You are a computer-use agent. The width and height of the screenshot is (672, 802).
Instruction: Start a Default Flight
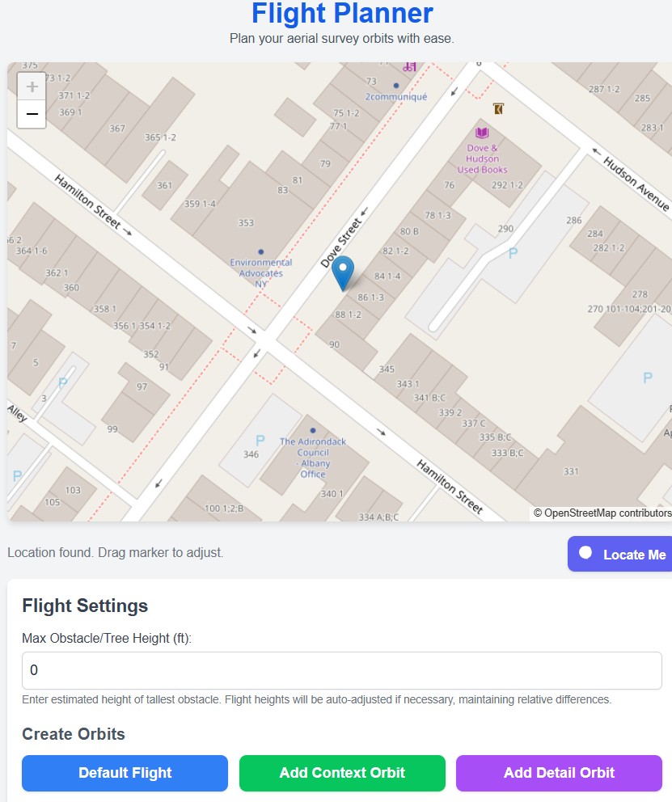pyautogui.click(x=125, y=773)
